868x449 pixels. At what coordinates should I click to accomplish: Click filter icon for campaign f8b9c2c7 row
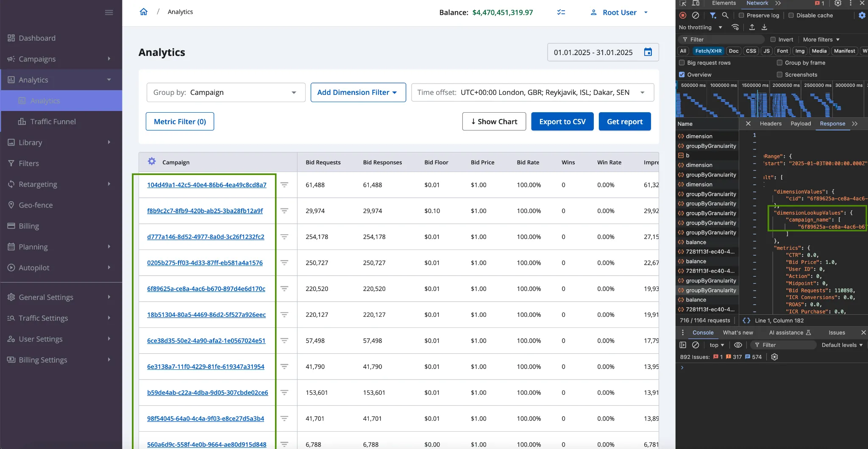[284, 211]
